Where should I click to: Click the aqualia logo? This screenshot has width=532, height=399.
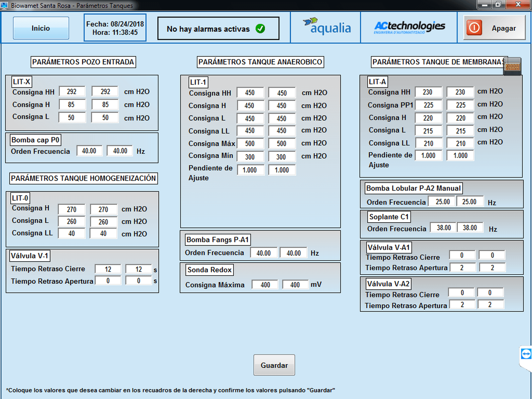coord(327,26)
